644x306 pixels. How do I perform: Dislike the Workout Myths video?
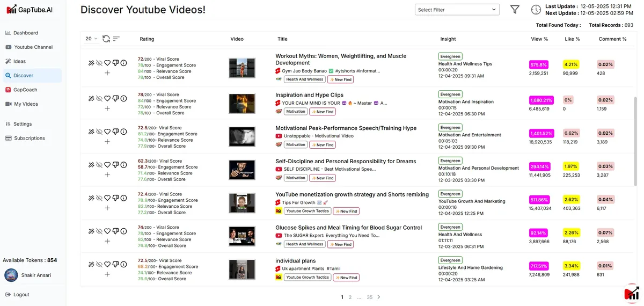click(x=115, y=63)
